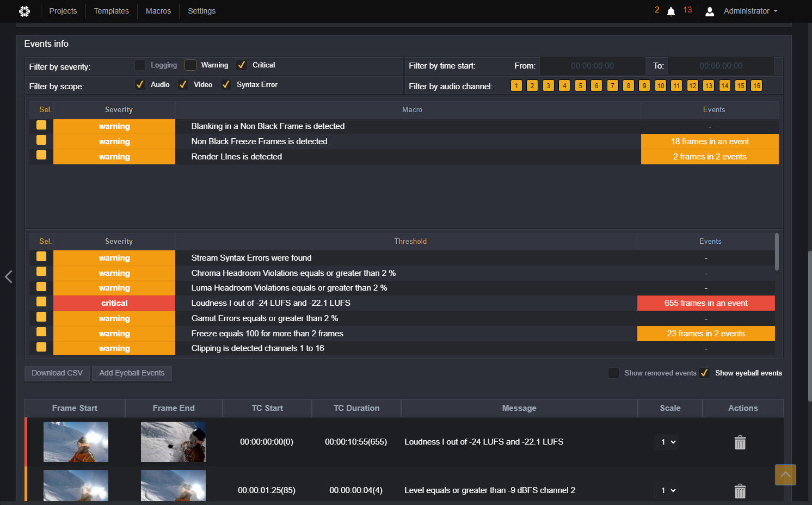Open the Macros menu
Screen dimensions: 812x505
158,11
